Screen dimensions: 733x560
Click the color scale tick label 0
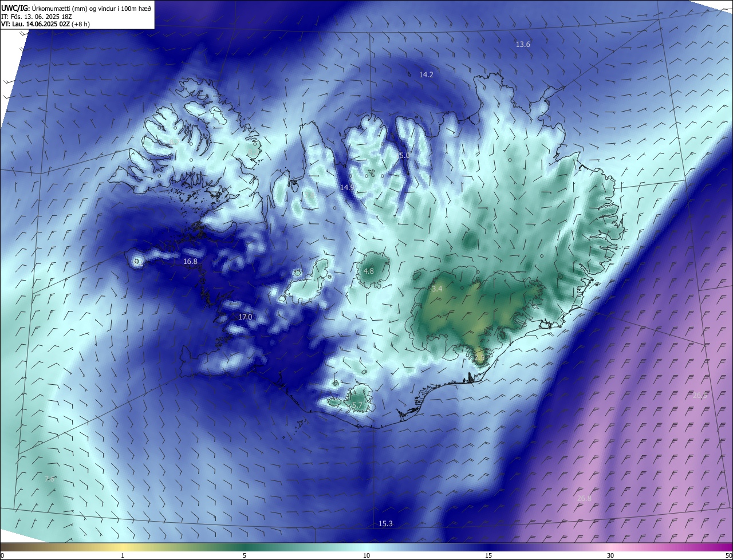(2, 556)
